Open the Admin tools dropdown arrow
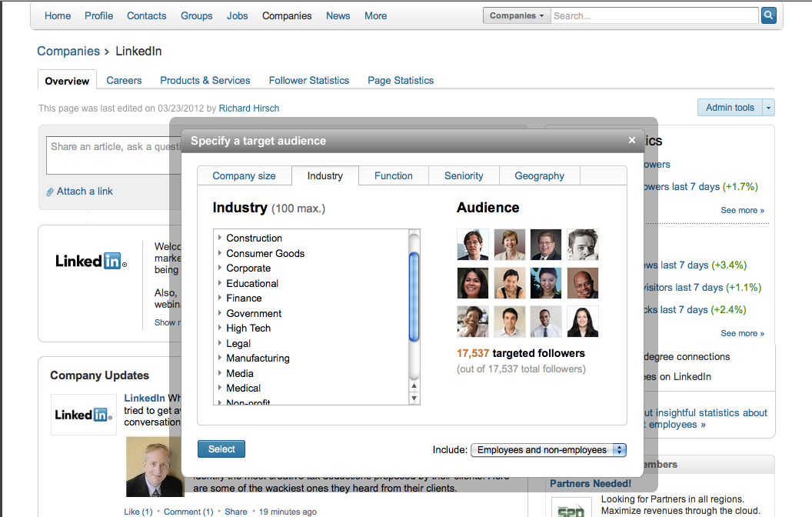 769,108
